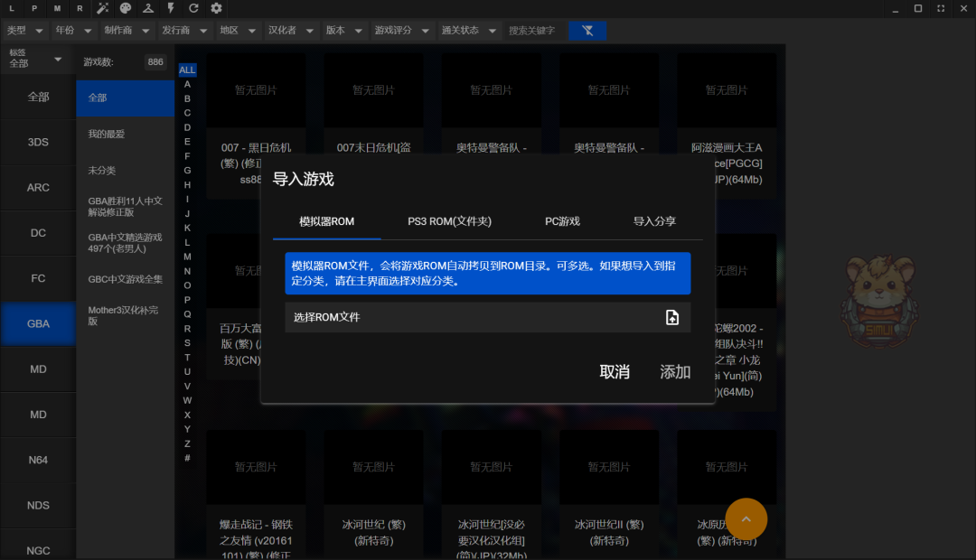Select GBA in the console sidebar
The image size is (976, 560).
(38, 323)
